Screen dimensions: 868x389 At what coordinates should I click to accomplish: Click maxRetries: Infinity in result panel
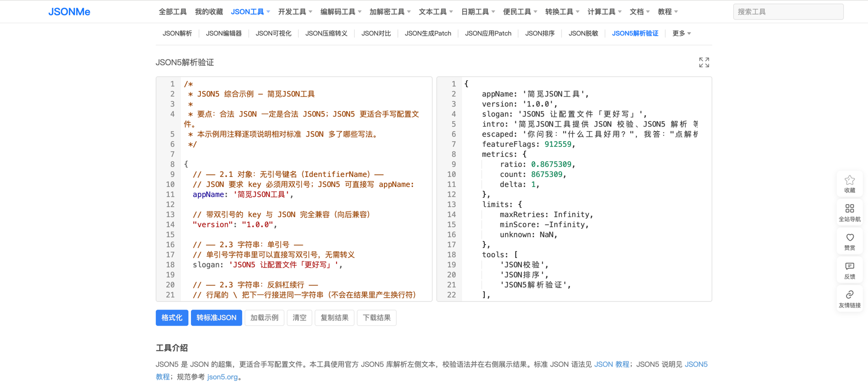coord(547,215)
